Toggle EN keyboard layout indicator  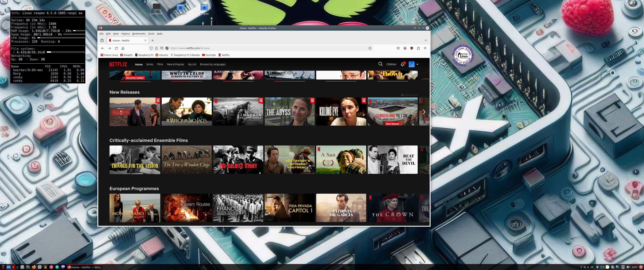[602, 267]
